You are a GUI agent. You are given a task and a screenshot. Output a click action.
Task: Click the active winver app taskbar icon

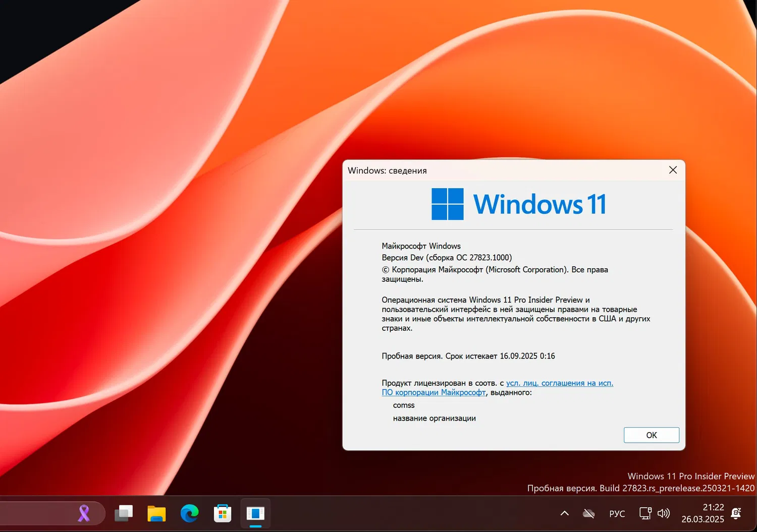255,513
